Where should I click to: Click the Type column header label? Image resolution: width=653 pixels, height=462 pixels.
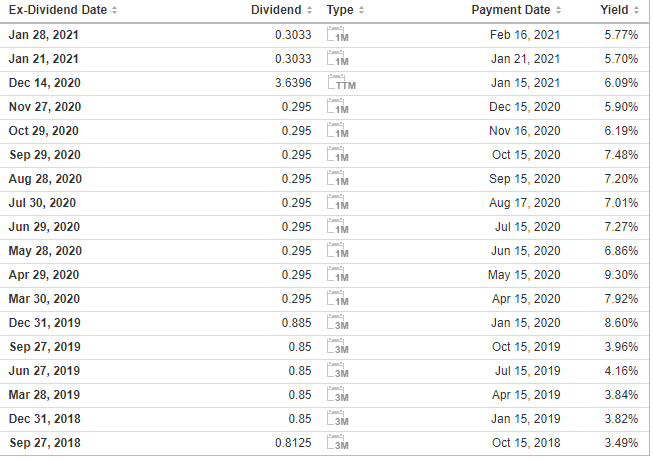click(340, 10)
